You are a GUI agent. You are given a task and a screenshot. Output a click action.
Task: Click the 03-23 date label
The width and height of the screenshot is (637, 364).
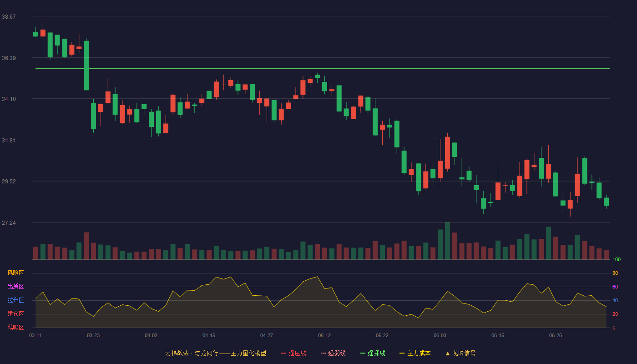tap(93, 335)
